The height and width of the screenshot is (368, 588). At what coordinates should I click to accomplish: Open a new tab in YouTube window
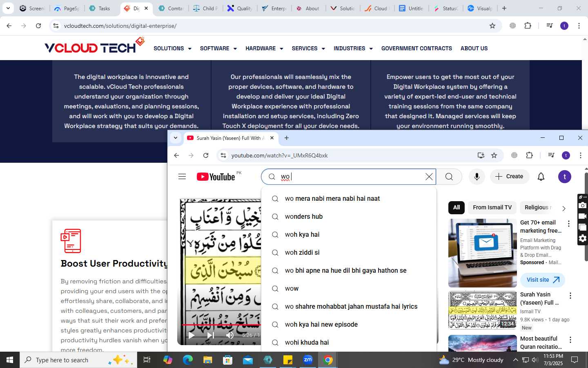287,138
